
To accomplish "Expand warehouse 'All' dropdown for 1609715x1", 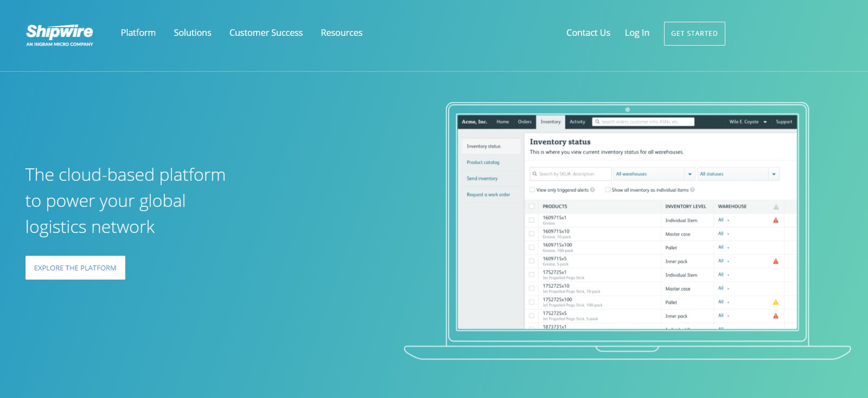I will (x=724, y=220).
